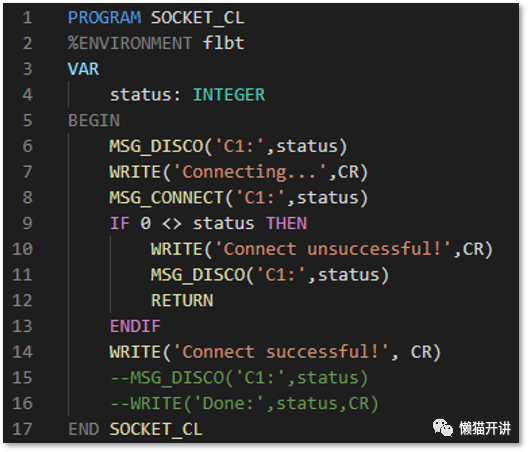Click line number 9 in the gutter
This screenshot has width=528, height=452.
point(28,223)
